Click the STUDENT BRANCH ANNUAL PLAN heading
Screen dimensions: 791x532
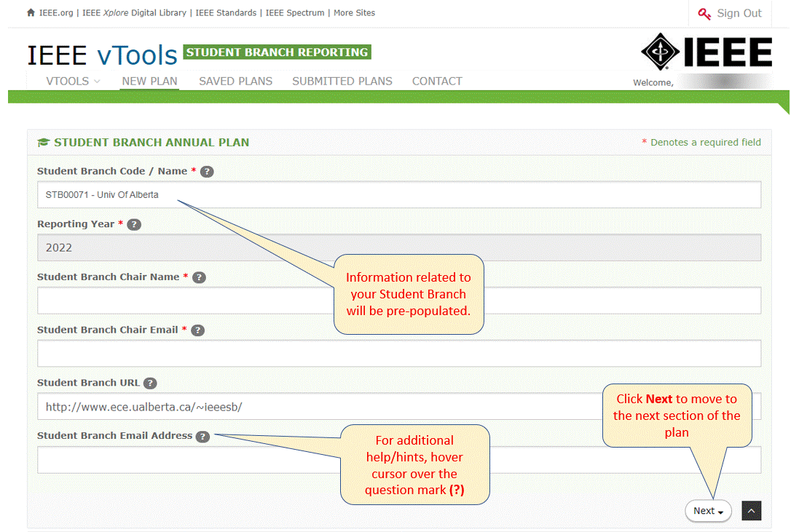[151, 143]
